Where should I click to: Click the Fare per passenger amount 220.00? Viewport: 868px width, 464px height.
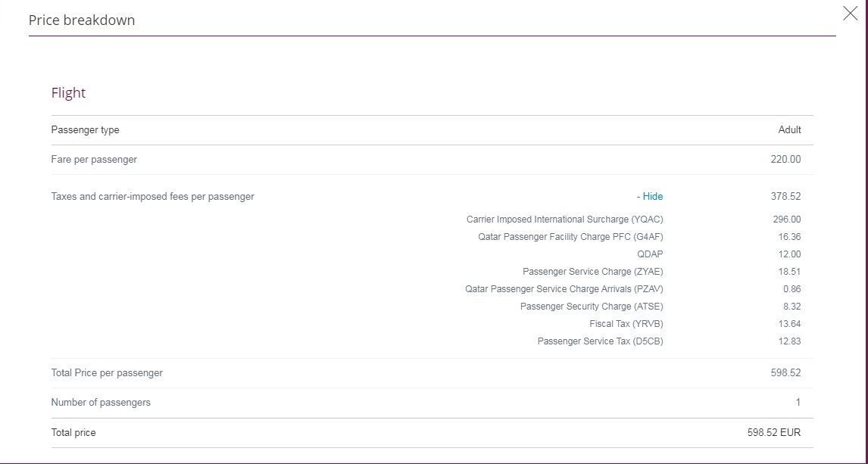[785, 159]
